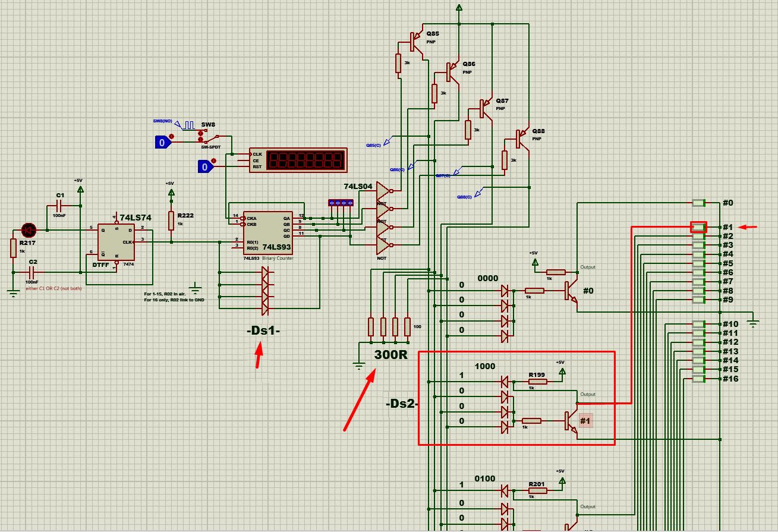Click the SW-SPDT label
778x532 pixels.
(x=210, y=147)
